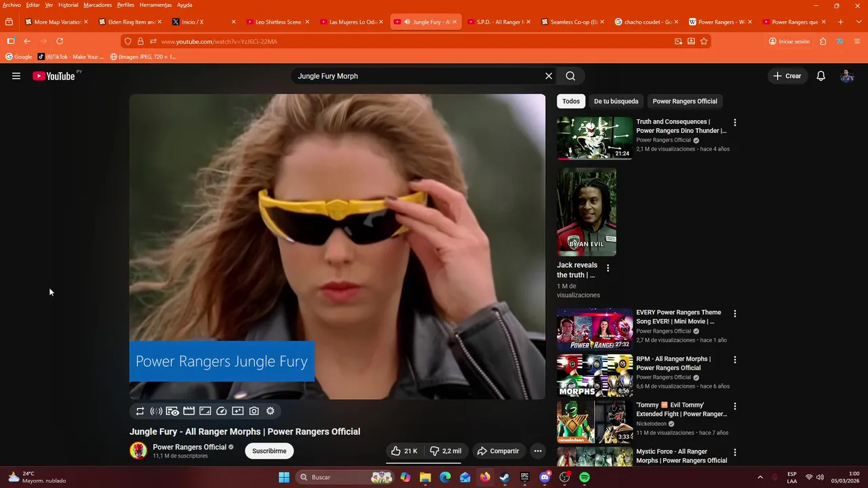Viewport: 868px width, 488px height.
Task: Open the Archivo menu
Action: tap(12, 5)
